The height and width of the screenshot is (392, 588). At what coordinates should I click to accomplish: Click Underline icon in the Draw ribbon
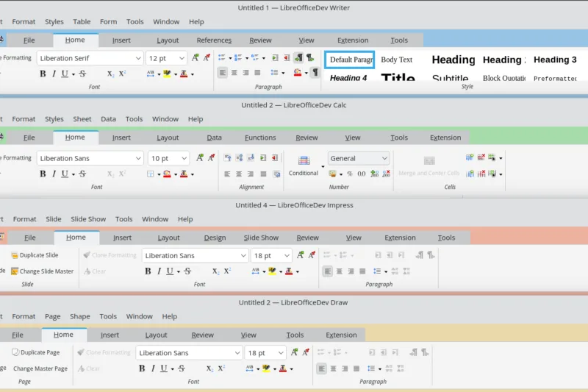point(164,368)
